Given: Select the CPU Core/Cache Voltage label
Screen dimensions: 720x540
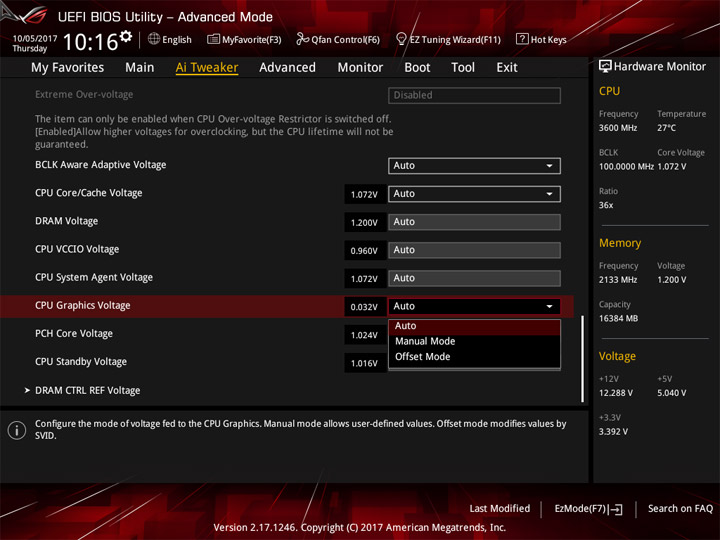Looking at the screenshot, I should (89, 193).
